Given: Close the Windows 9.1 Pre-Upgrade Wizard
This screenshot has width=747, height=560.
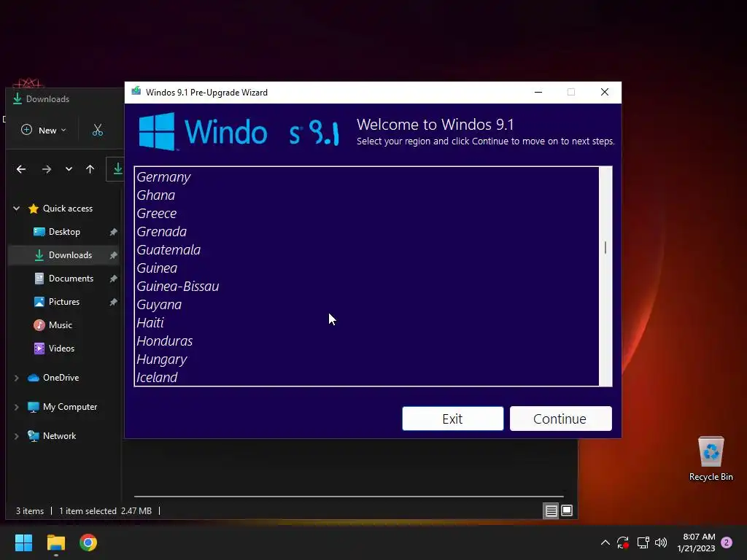Looking at the screenshot, I should 605,93.
